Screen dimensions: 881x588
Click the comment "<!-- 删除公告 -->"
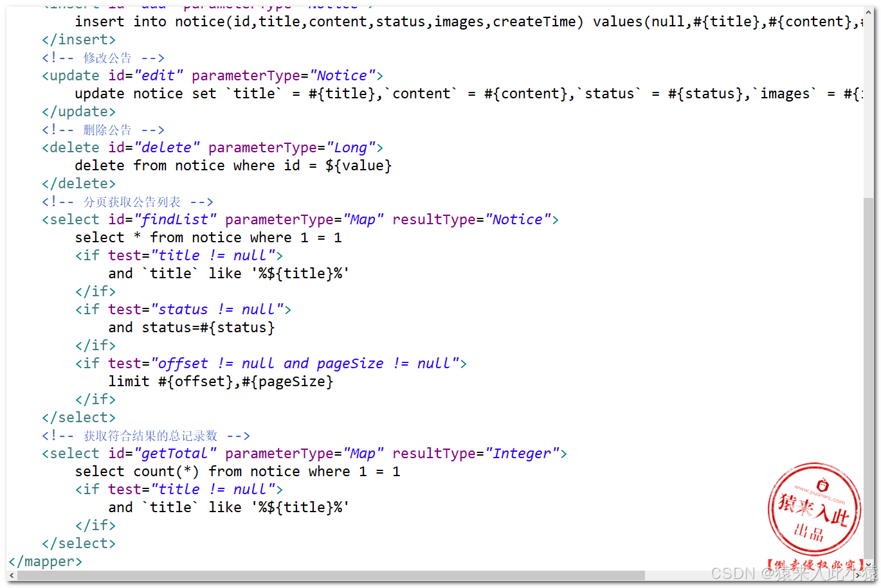[104, 130]
